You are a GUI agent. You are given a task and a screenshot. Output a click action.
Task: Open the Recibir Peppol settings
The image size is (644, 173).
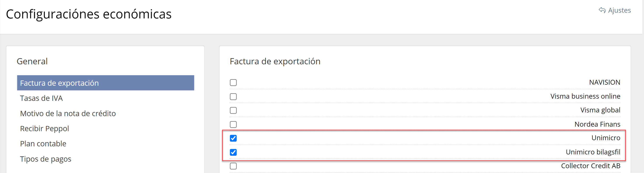45,129
